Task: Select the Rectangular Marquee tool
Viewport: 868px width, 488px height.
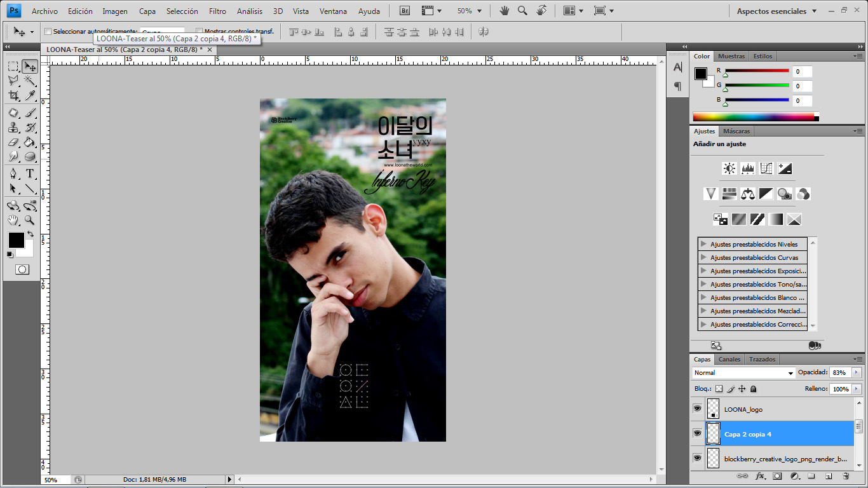Action: point(13,66)
